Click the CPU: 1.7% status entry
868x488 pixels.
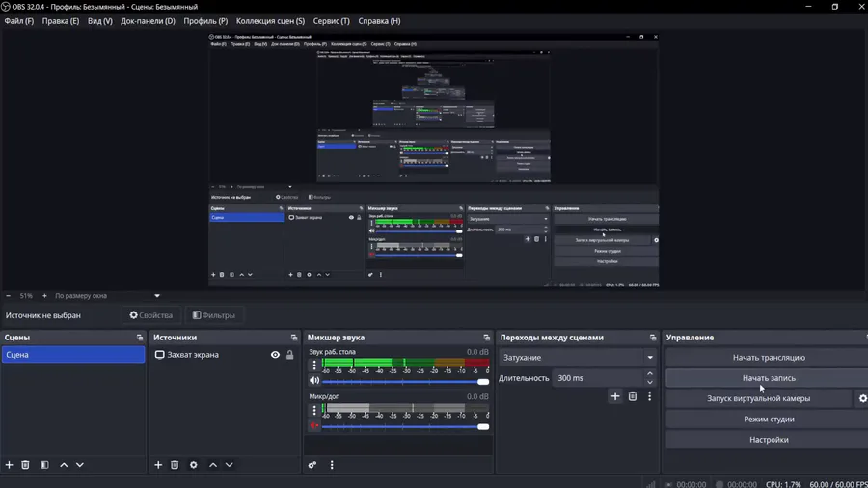click(783, 484)
